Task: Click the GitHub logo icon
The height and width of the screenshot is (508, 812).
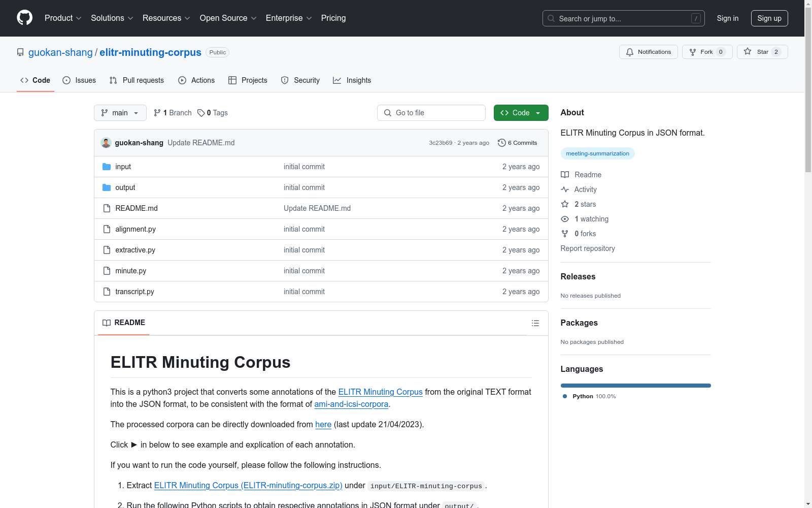Action: coord(24,18)
